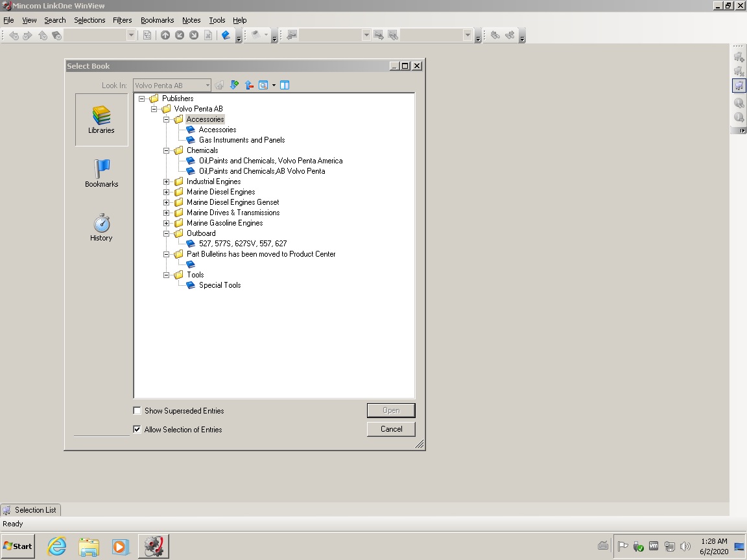Open the Libraries view in sidebar
747x560 pixels.
101,120
